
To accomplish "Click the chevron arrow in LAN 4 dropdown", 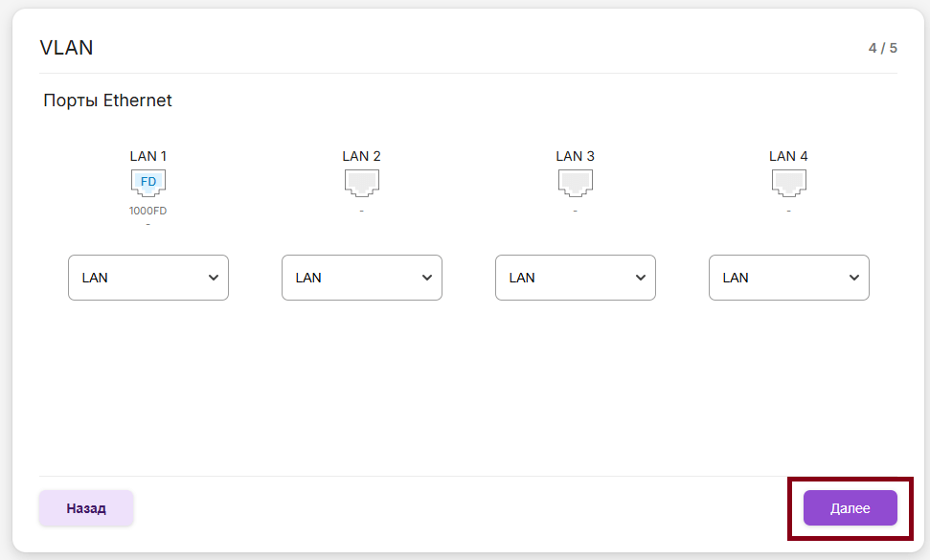I will click(853, 278).
